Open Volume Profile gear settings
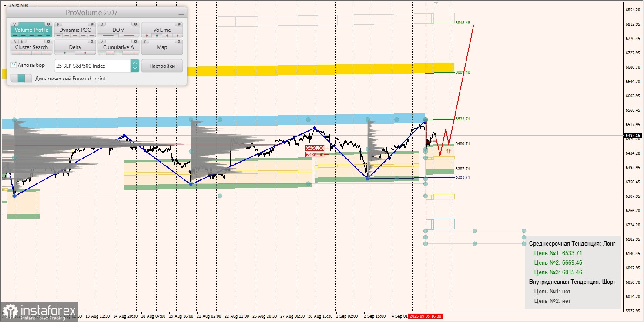 tap(48, 24)
